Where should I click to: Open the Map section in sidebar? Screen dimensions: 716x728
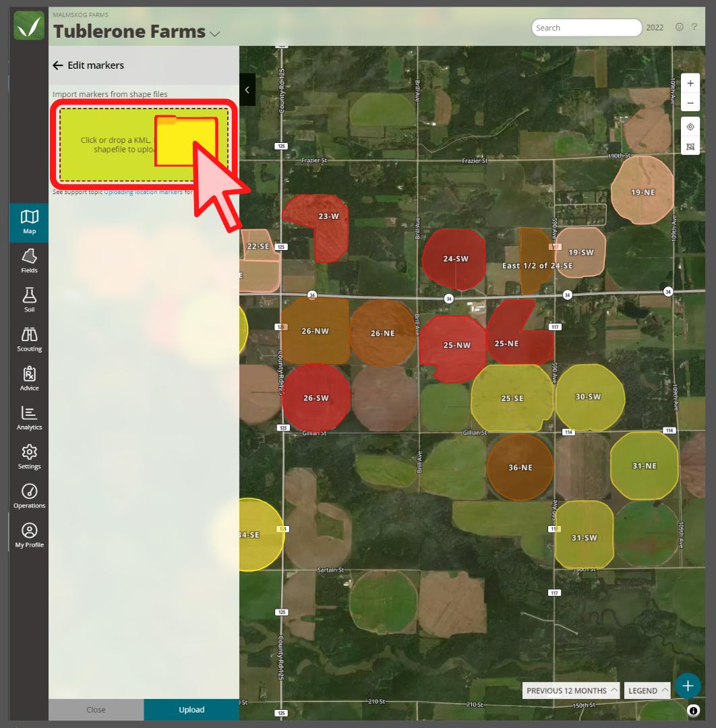[x=29, y=222]
